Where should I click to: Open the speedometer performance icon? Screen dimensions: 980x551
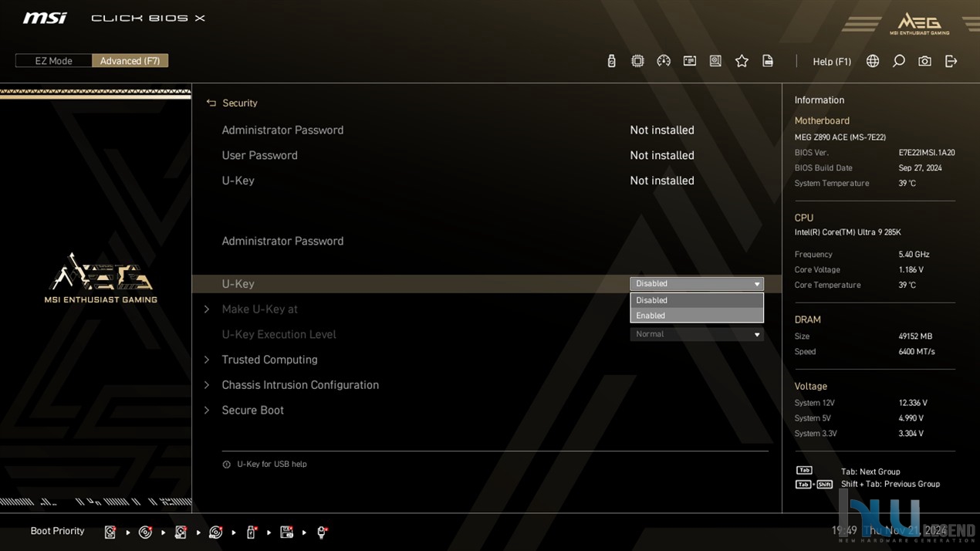coord(664,61)
